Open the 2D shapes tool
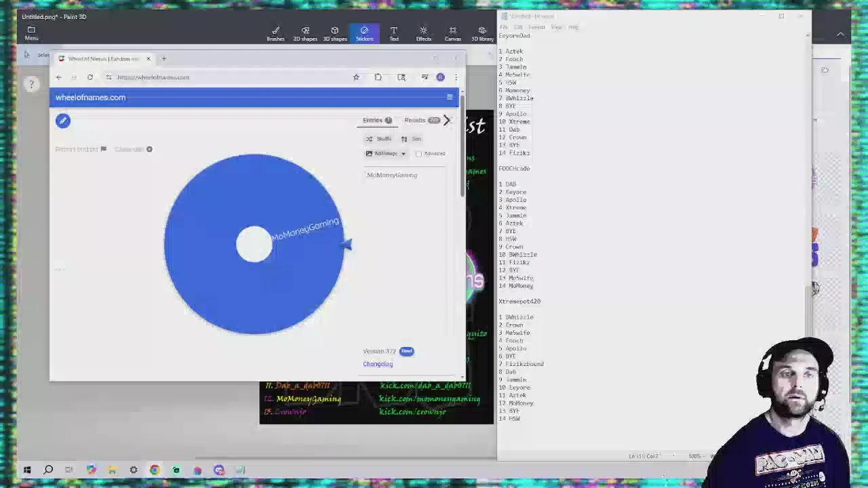Screen dimensions: 868x488 point(305,34)
